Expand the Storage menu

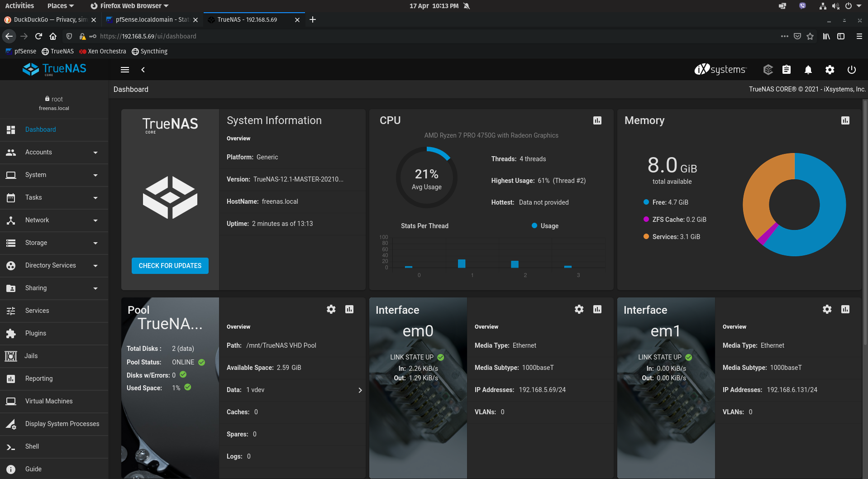54,243
